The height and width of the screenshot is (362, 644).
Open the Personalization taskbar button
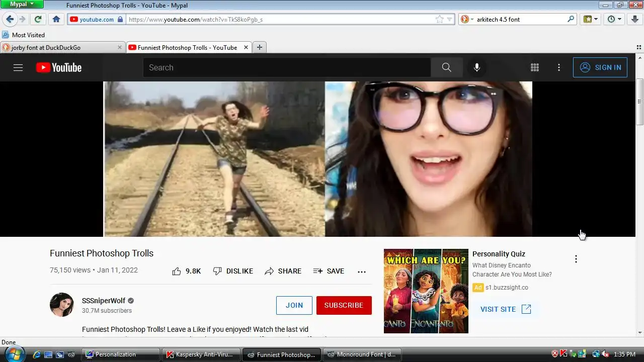121,354
